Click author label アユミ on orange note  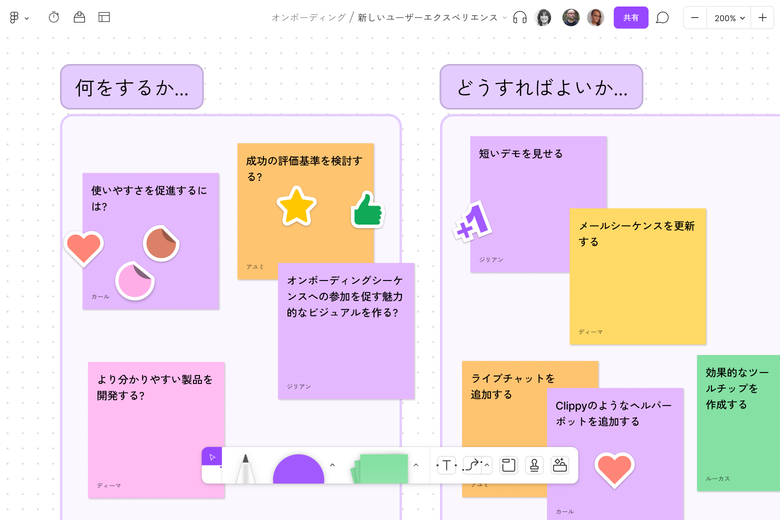(255, 267)
